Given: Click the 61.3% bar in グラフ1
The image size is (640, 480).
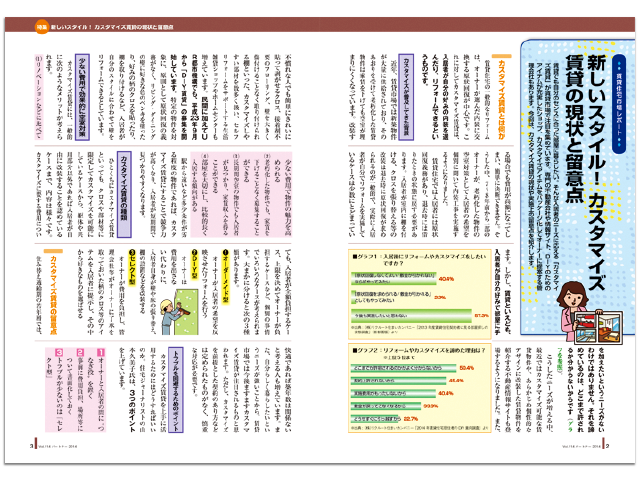Looking at the screenshot, I should (x=411, y=316).
